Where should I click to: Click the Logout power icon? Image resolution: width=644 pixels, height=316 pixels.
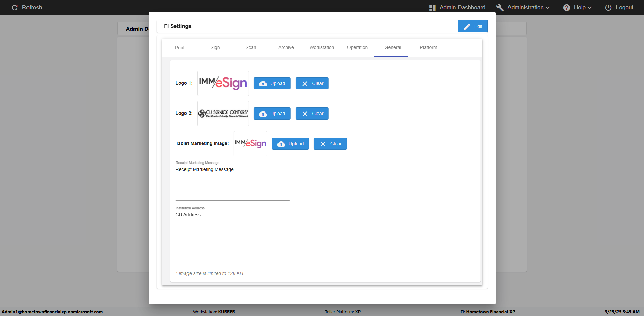(608, 8)
